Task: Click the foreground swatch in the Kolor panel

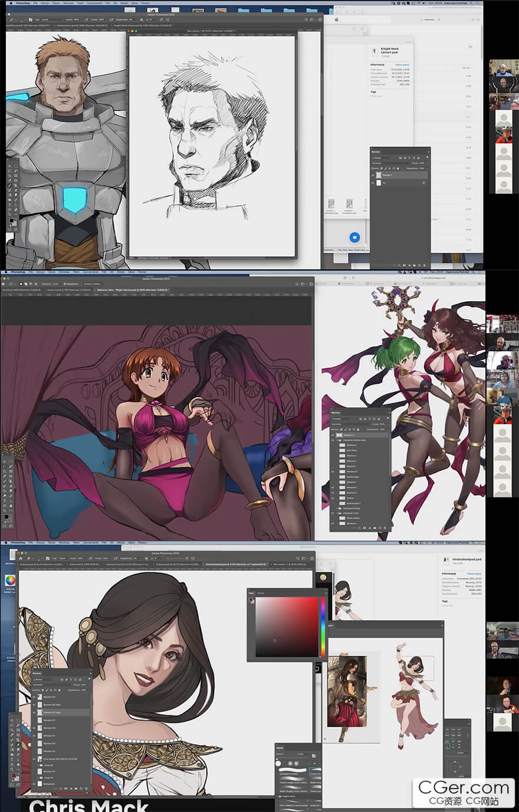Action: click(252, 600)
